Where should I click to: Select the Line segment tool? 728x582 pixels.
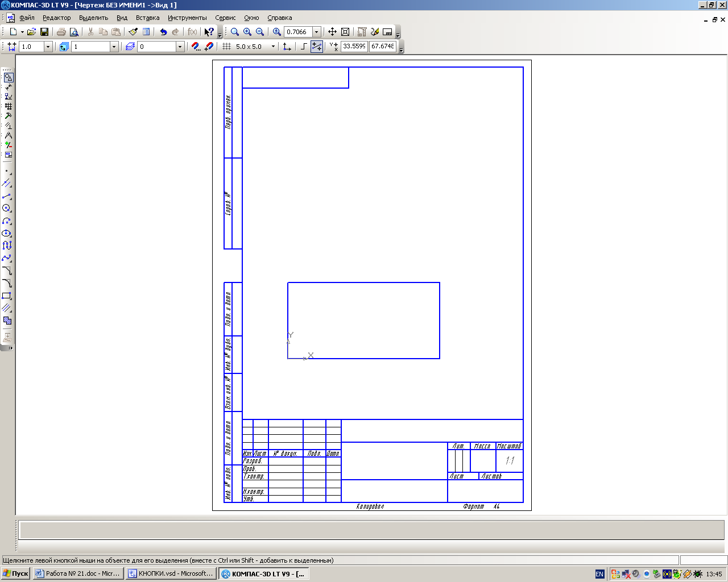(x=7, y=196)
